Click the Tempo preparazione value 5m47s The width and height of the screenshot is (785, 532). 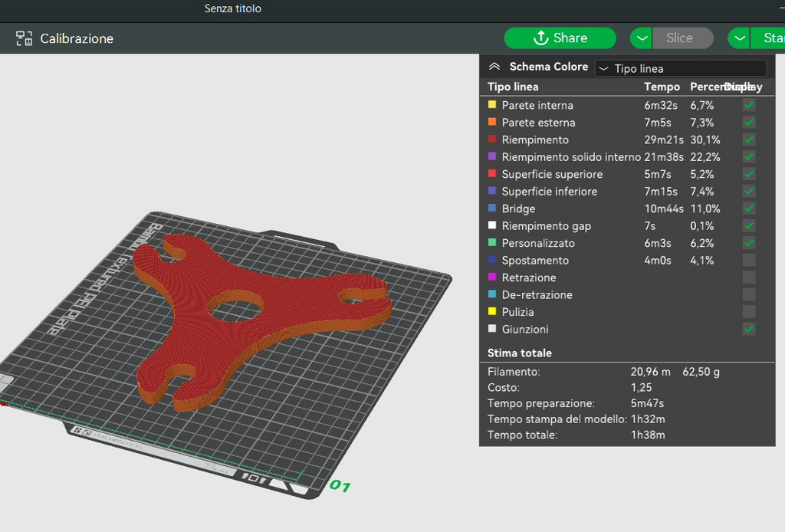(647, 403)
